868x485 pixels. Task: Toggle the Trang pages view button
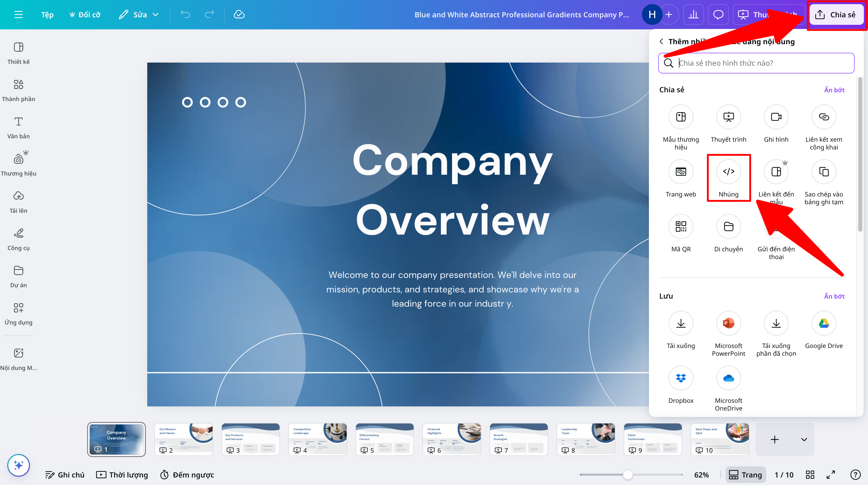[745, 475]
